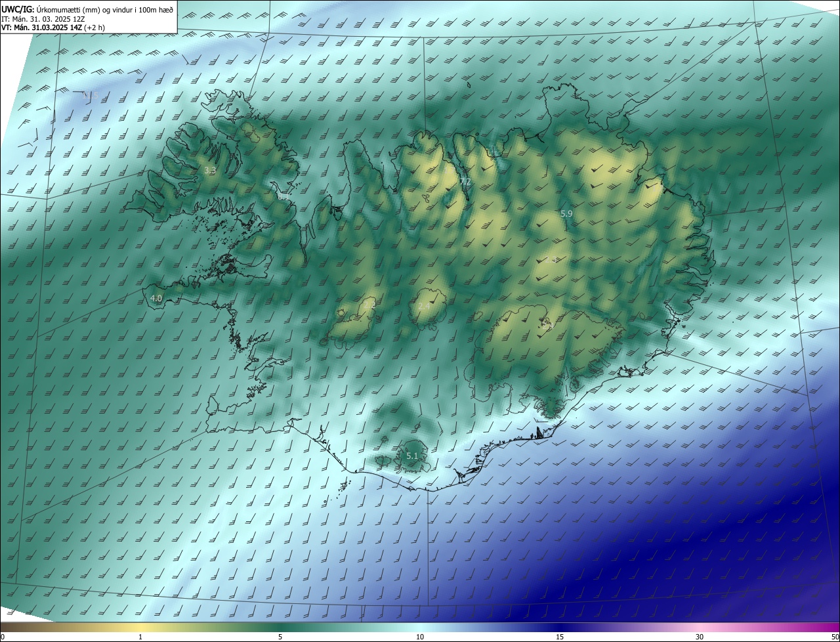Click the 3.3 value in the Westfjords
840x642 pixels.
tap(209, 170)
